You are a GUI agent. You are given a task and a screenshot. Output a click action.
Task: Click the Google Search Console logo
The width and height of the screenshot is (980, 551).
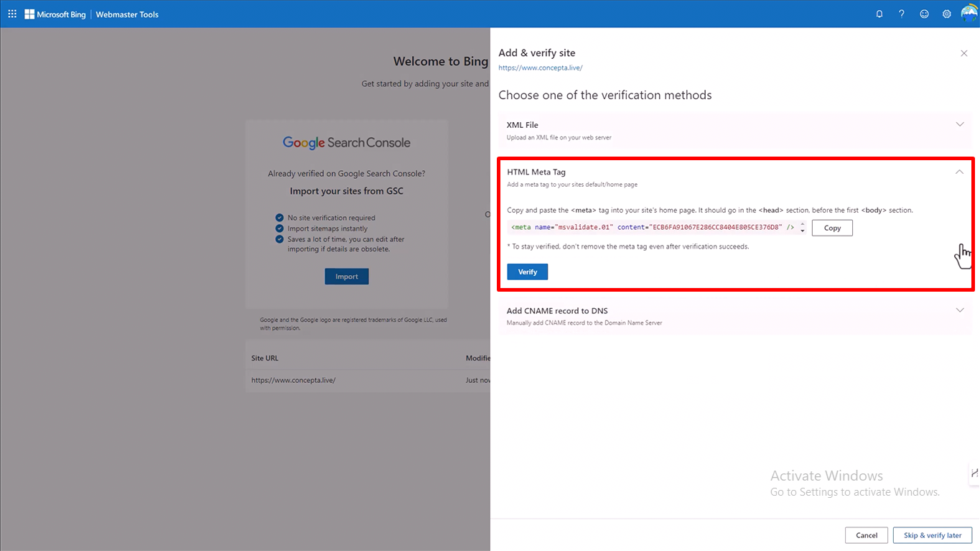347,142
